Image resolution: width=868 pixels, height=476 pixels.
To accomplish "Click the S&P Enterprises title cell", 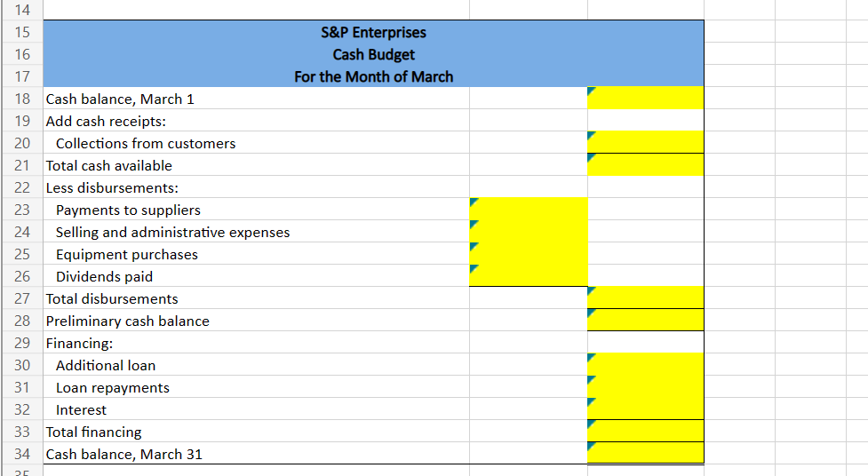I will click(374, 32).
